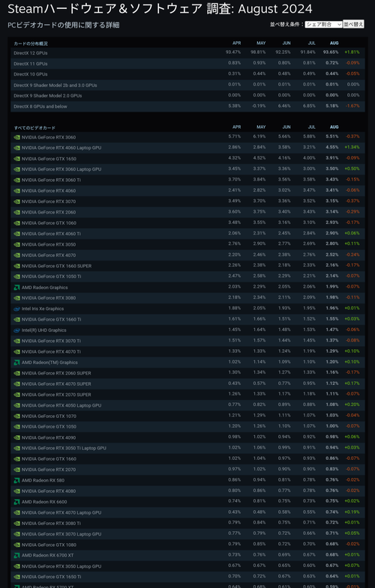Click RTX 3070 Laptop GPU name
The width and height of the screenshot is (375, 588).
[61, 534]
